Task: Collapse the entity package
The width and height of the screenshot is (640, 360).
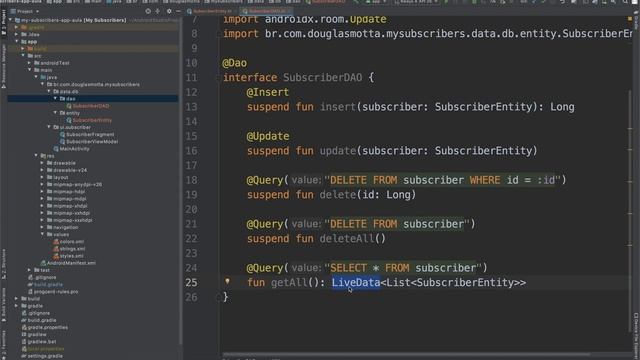Action: (x=56, y=113)
